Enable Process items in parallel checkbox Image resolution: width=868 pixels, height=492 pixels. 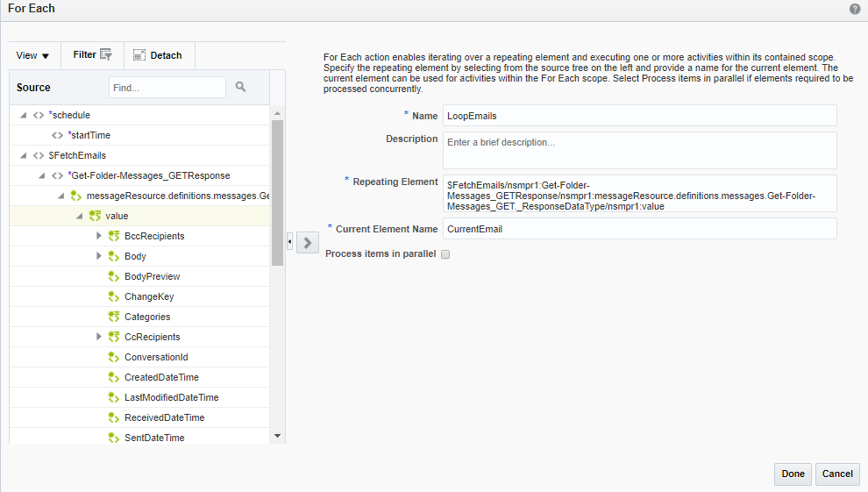(x=445, y=254)
